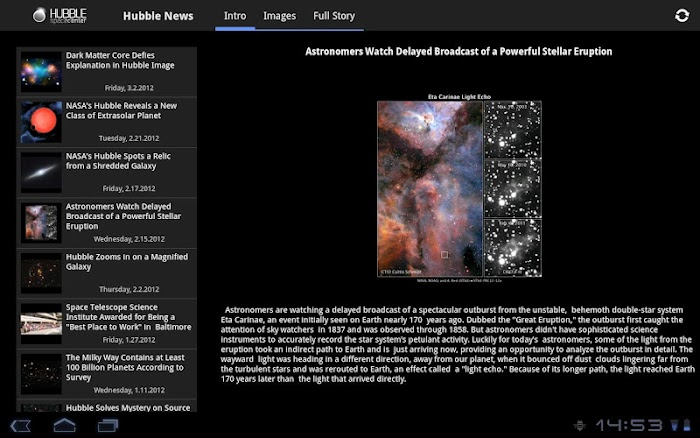700x438 pixels.
Task: Tap the battery indicator icon
Action: 687,425
